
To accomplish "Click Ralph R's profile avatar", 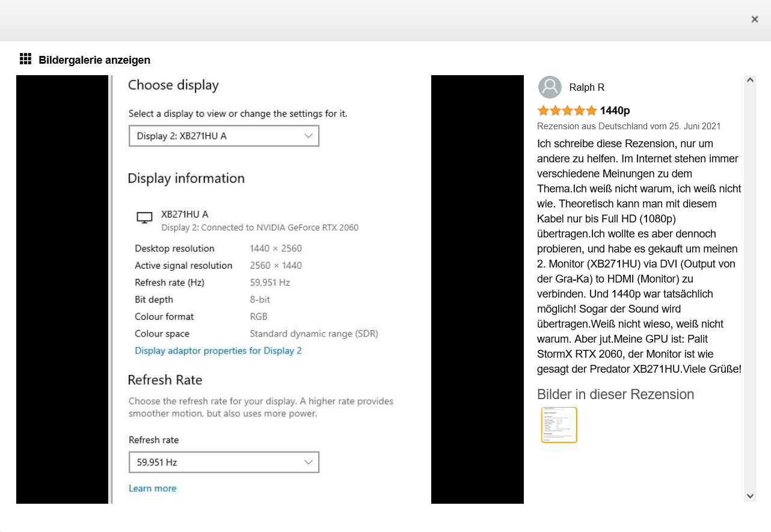I will click(x=549, y=87).
